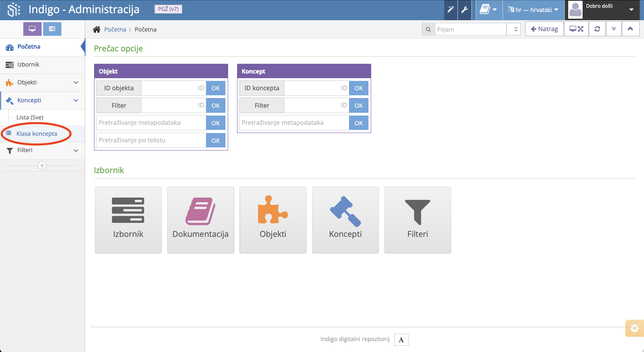Image resolution: width=644 pixels, height=352 pixels.
Task: Click the Natrag back button
Action: pos(544,29)
